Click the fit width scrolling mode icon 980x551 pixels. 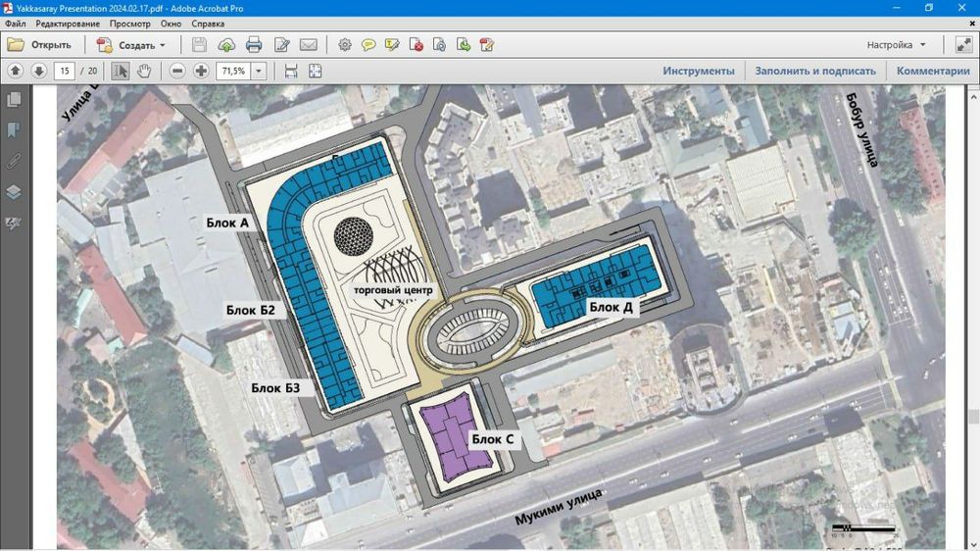point(291,71)
